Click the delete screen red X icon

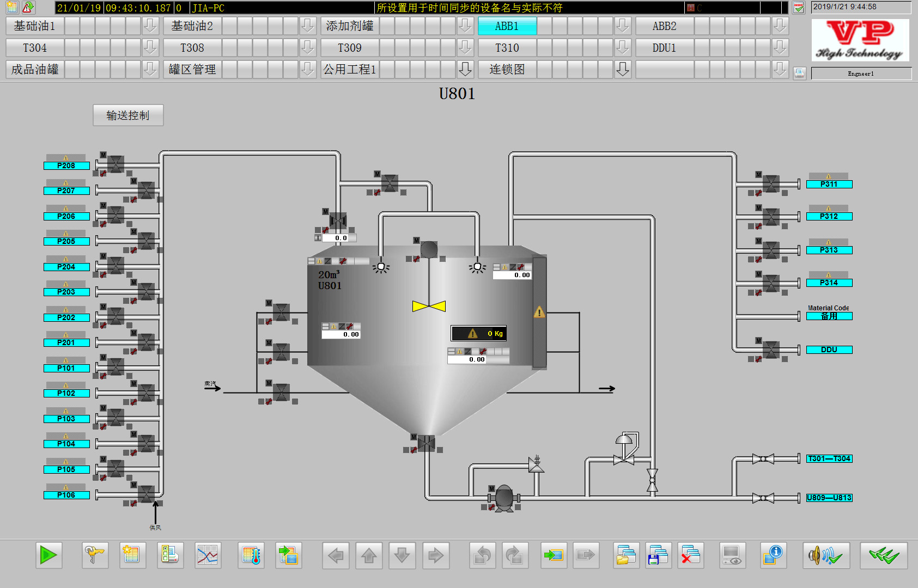tap(690, 555)
